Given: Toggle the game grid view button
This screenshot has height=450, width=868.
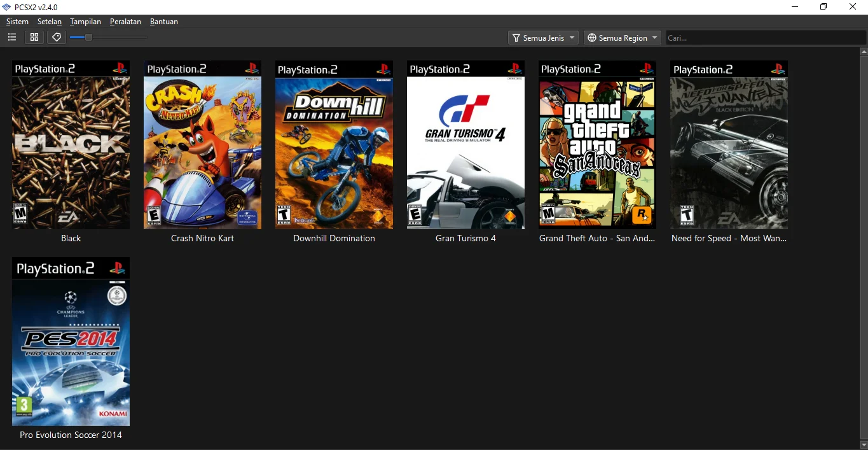Looking at the screenshot, I should tap(34, 38).
